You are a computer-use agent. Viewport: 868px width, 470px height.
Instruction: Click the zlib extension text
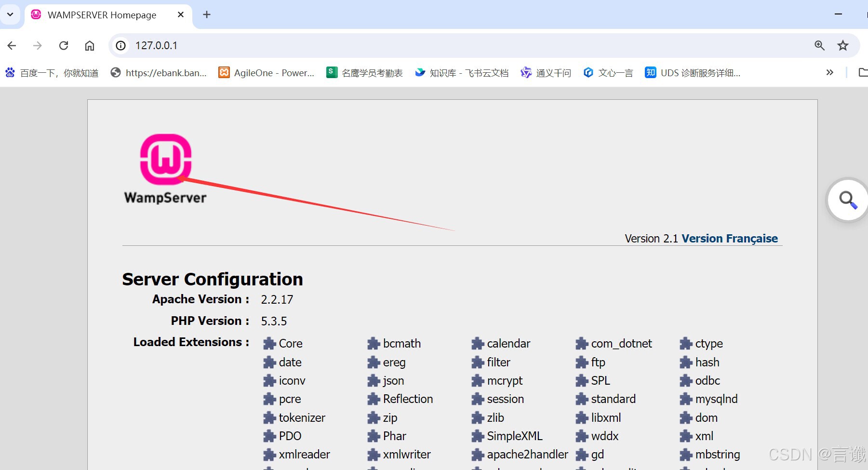point(495,417)
